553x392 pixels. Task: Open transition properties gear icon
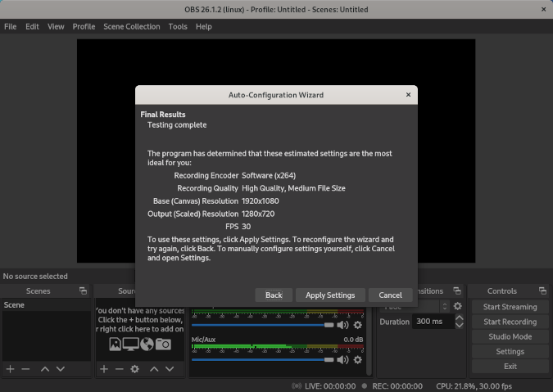click(457, 306)
